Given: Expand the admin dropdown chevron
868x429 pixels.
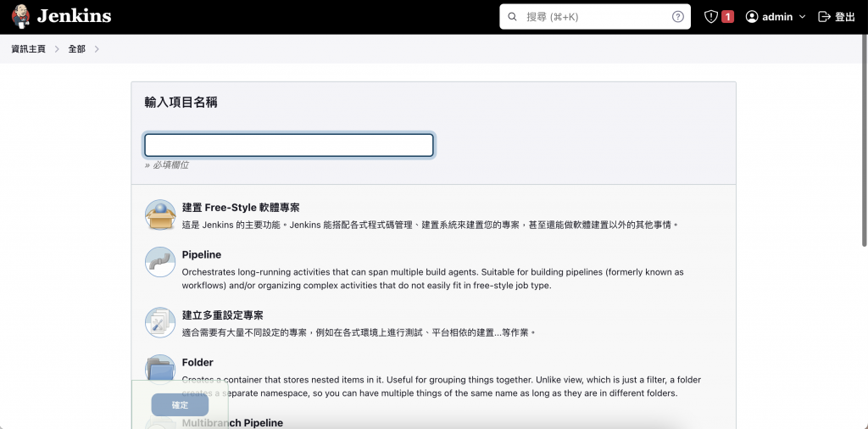Looking at the screenshot, I should [x=802, y=17].
